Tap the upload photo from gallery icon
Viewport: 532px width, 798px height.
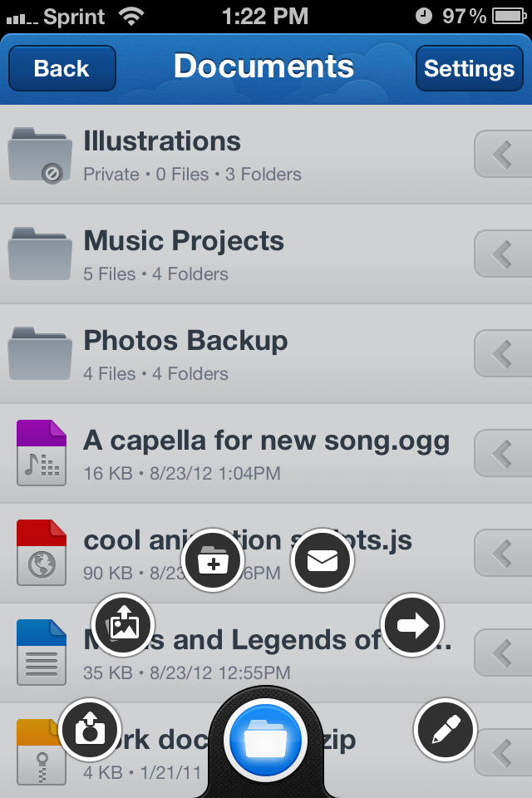[x=123, y=625]
